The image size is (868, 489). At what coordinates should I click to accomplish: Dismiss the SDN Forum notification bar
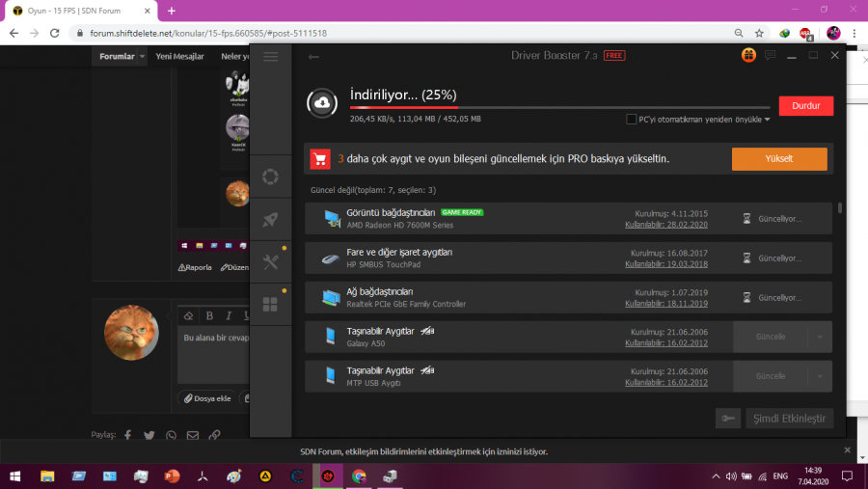[x=847, y=450]
